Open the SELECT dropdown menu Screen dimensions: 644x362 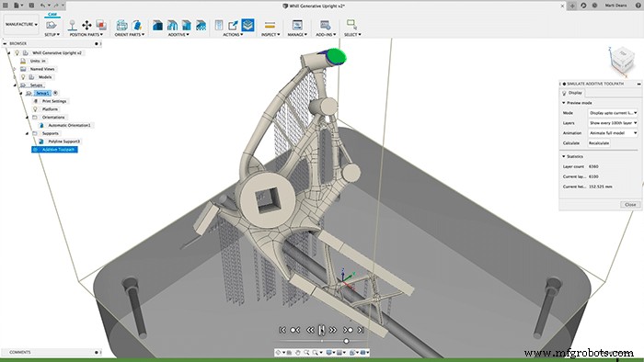point(352,34)
